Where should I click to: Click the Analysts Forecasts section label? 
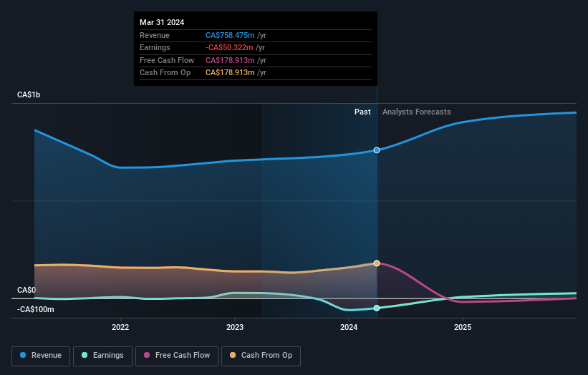point(417,112)
